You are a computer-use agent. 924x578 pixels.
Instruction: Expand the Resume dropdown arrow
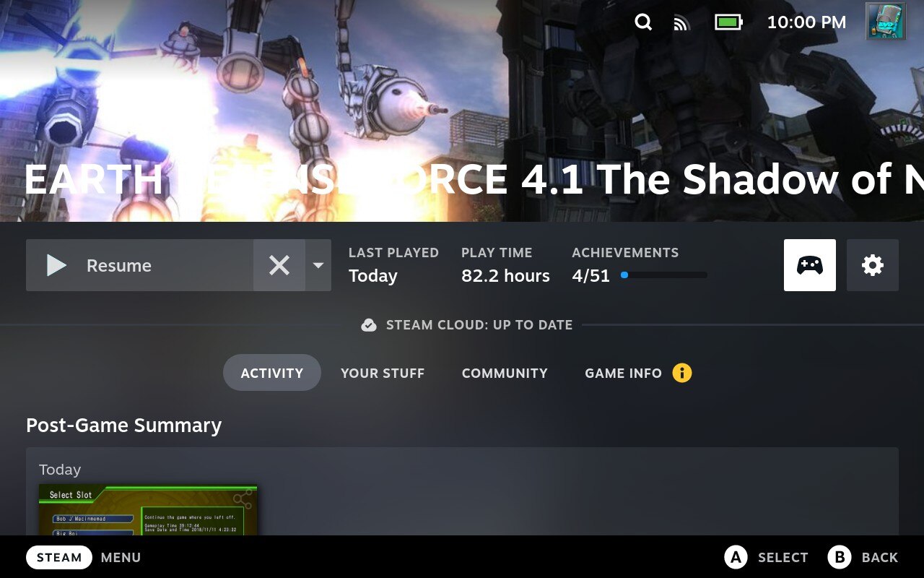pos(318,265)
